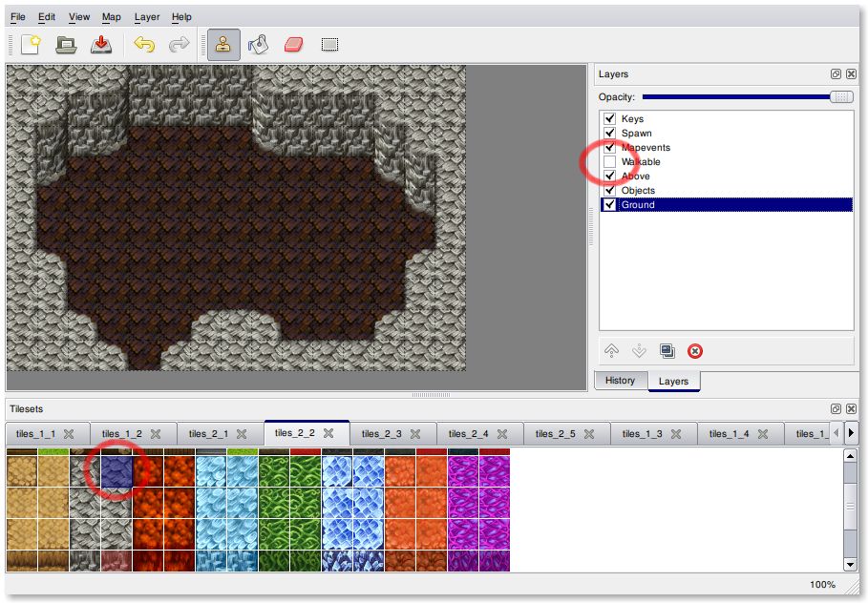The height and width of the screenshot is (603, 868).
Task: Switch to the History tab
Action: 620,380
